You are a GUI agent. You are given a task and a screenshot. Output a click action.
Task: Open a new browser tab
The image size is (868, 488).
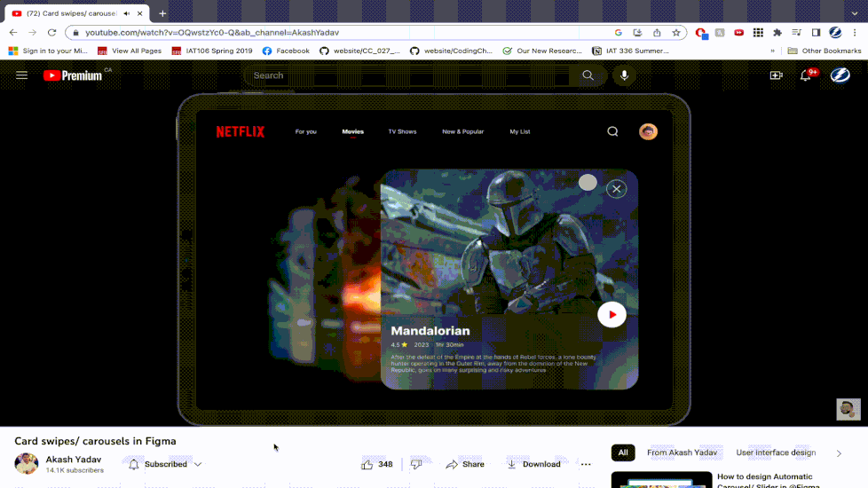[162, 13]
